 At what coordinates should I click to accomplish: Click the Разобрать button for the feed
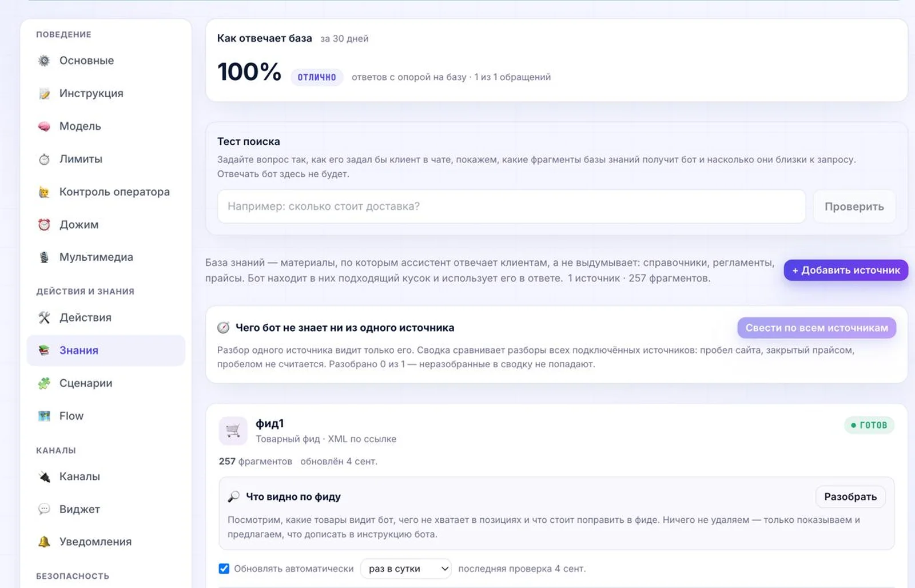850,496
